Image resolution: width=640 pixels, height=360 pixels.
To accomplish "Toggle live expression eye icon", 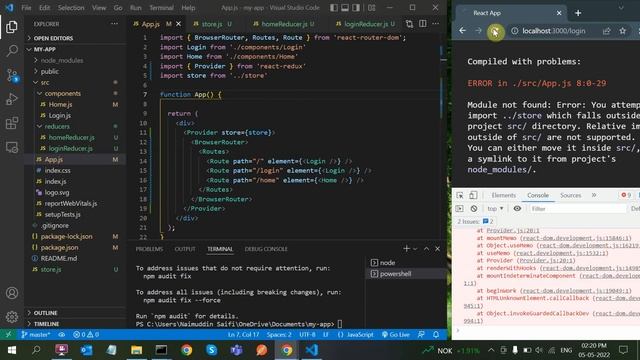I will click(517, 209).
